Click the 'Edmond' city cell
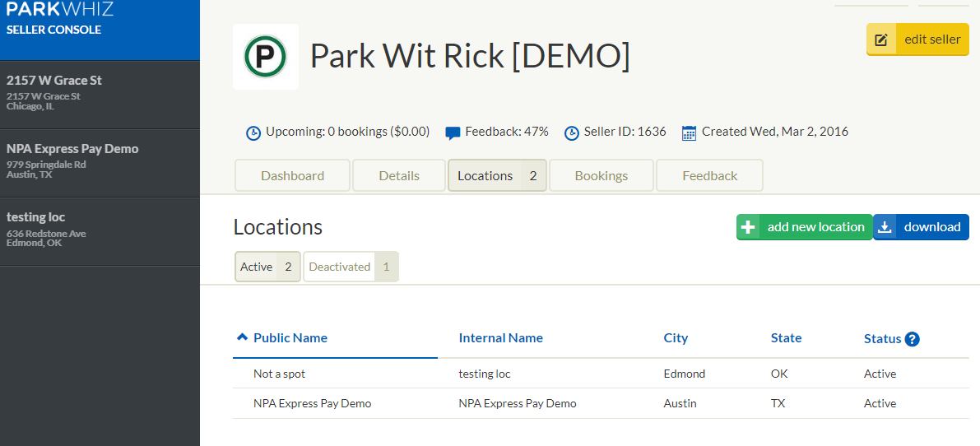The image size is (980, 446). 685,374
